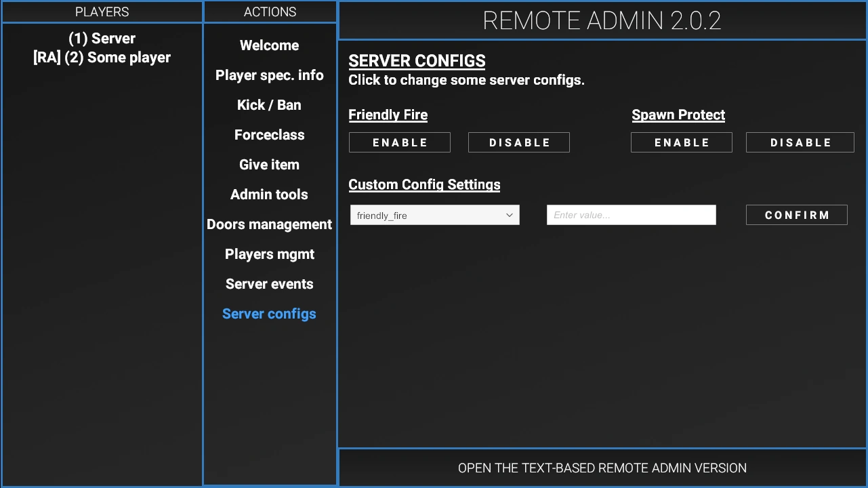The image size is (868, 488).
Task: Select Players mgmt in actions list
Action: tap(269, 254)
